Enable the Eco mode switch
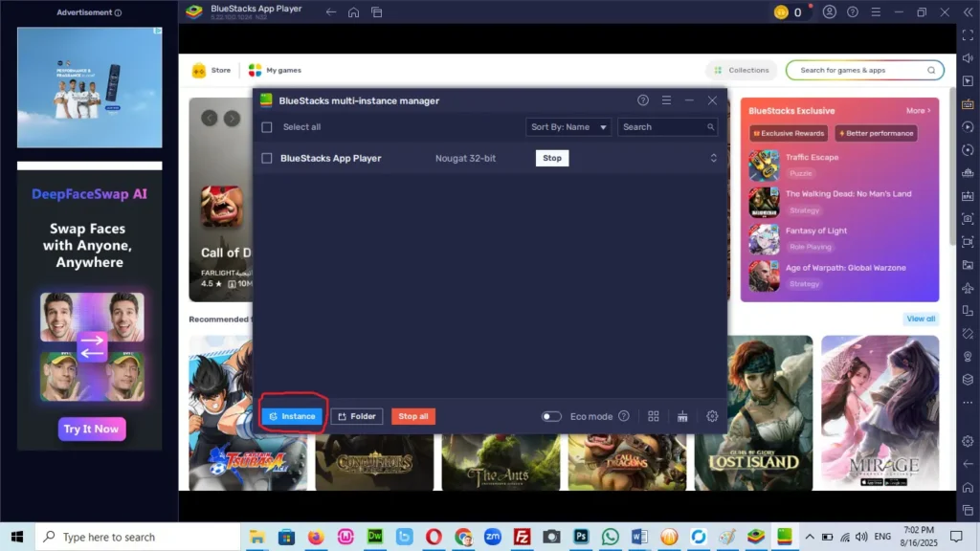The image size is (980, 551). coord(551,416)
